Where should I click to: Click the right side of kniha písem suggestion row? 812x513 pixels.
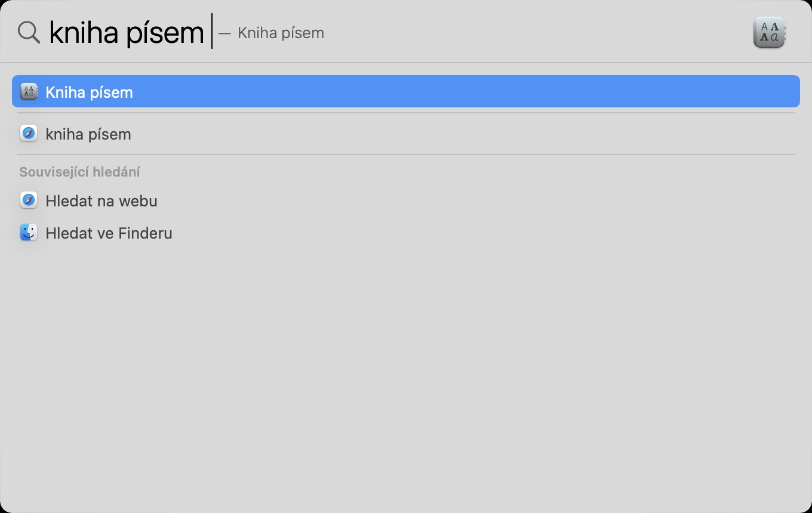coord(716,134)
